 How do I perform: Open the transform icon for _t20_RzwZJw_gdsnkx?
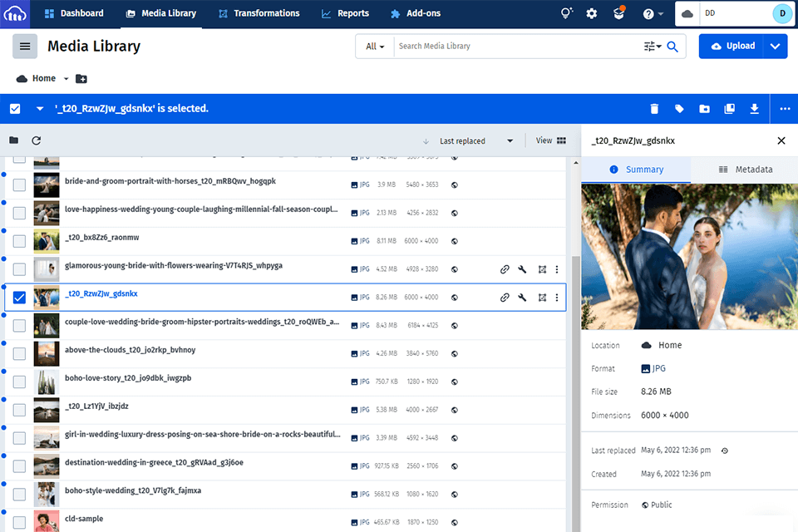542,298
